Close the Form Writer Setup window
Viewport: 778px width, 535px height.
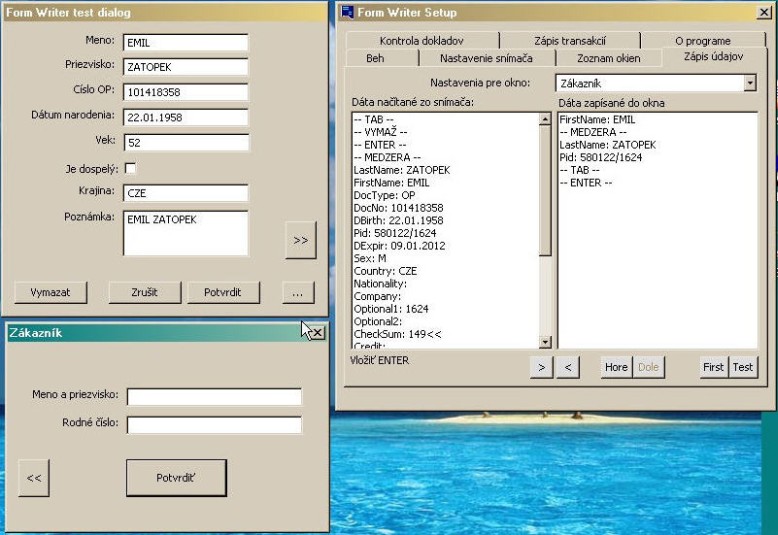pos(765,12)
